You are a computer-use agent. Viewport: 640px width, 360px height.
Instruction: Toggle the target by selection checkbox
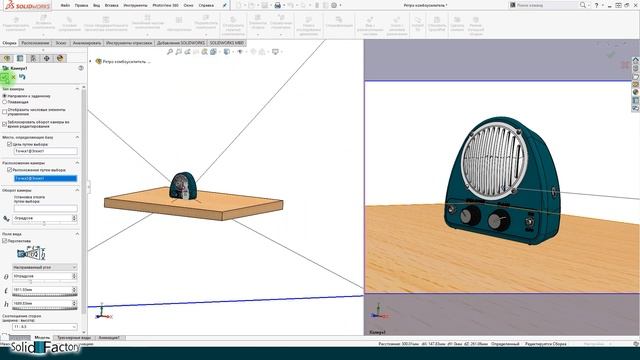[x=9, y=144]
